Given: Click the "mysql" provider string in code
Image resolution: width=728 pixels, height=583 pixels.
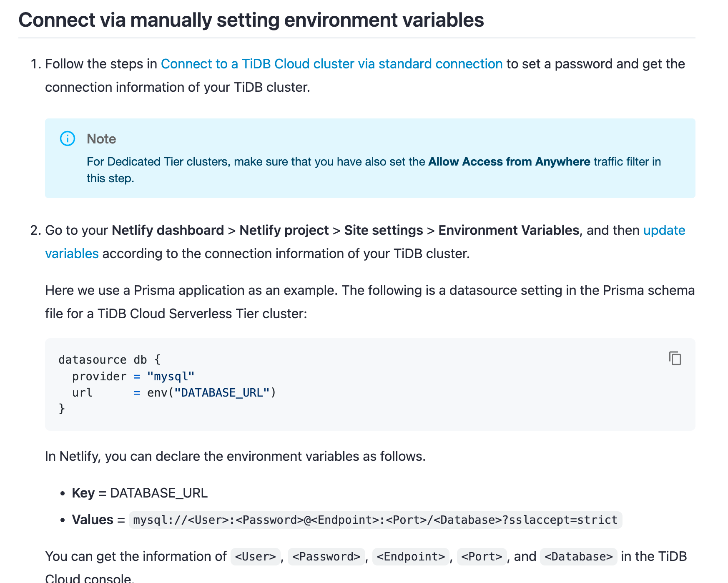Looking at the screenshot, I should [x=171, y=377].
